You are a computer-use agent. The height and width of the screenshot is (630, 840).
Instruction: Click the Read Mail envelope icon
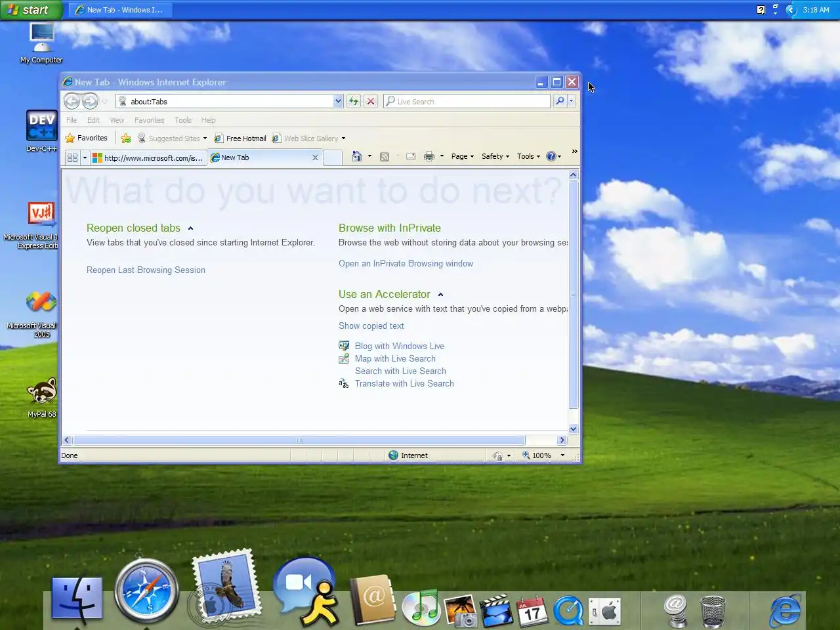(x=411, y=156)
